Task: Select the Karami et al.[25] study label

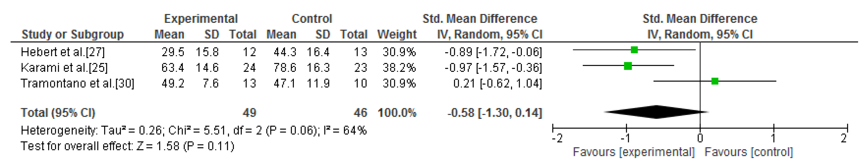Action: click(x=64, y=68)
